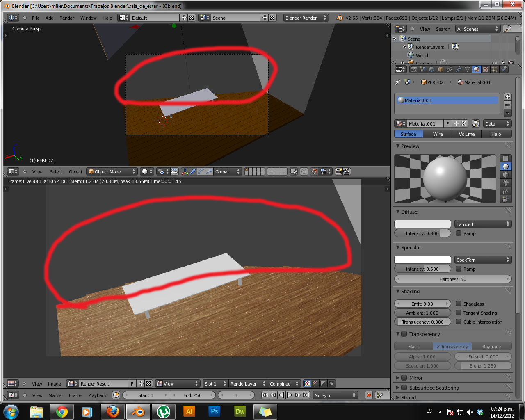
Task: Click the OpenGL render image camera icon
Action: click(x=338, y=171)
